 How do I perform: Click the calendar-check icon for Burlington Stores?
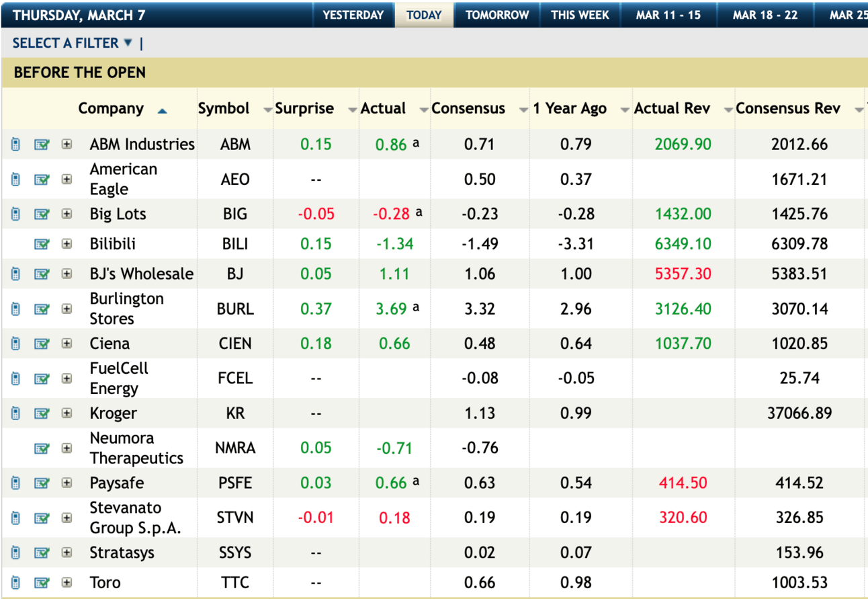coord(42,309)
